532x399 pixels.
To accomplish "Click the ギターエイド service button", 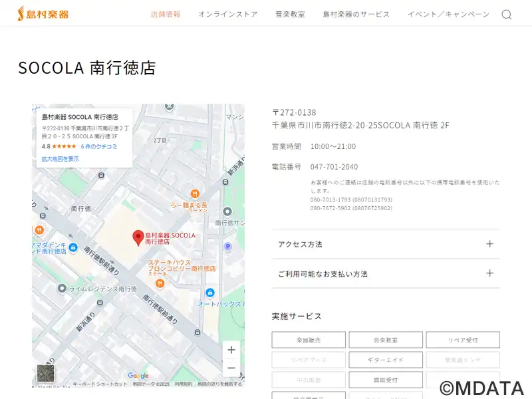I will point(386,360).
